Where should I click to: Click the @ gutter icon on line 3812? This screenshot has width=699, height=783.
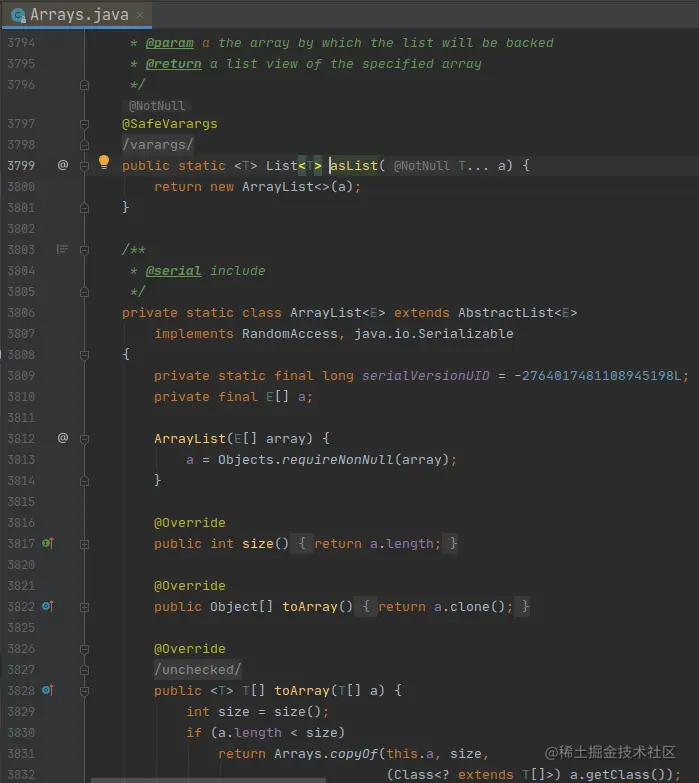(x=63, y=438)
